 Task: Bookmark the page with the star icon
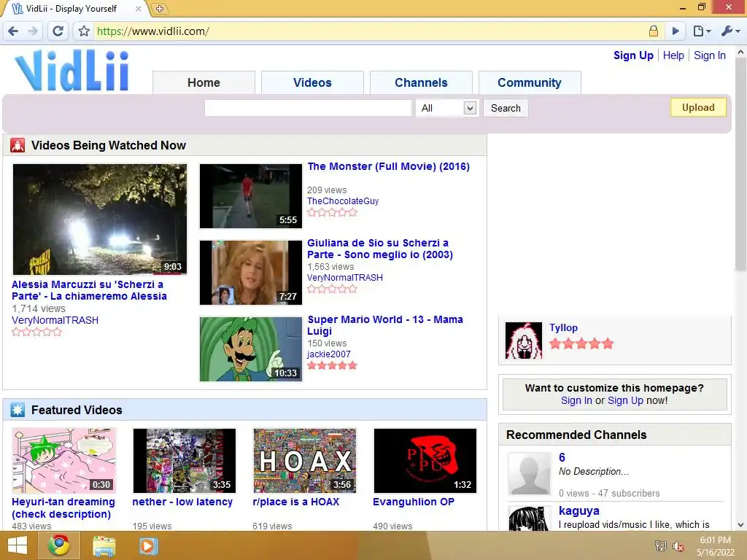(84, 31)
